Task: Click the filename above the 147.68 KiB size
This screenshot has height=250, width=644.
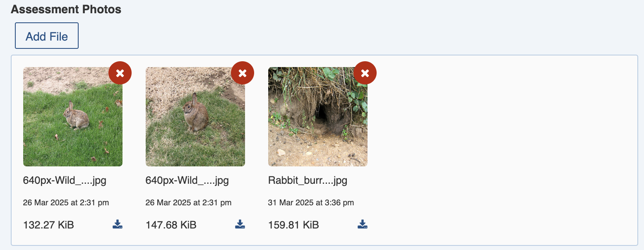Action: click(x=187, y=180)
